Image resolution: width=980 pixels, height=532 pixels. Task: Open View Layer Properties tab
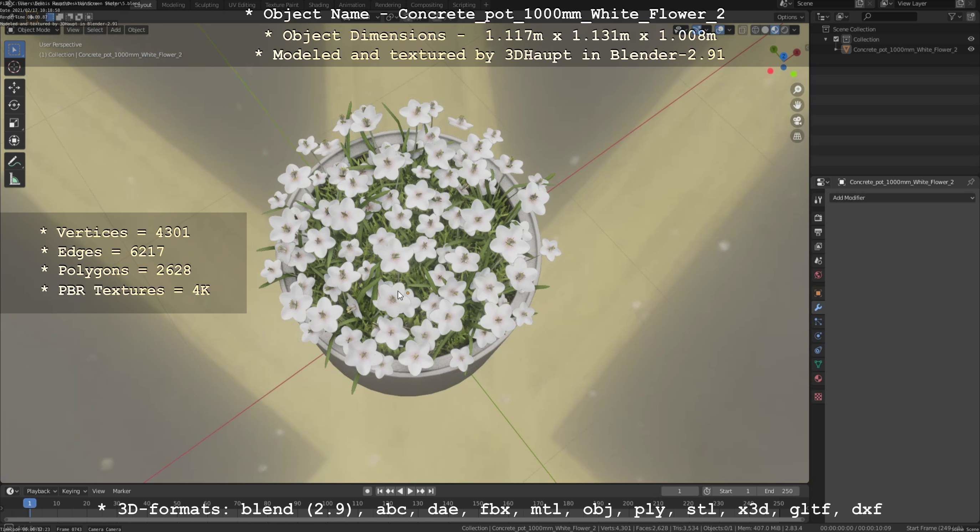[818, 246]
